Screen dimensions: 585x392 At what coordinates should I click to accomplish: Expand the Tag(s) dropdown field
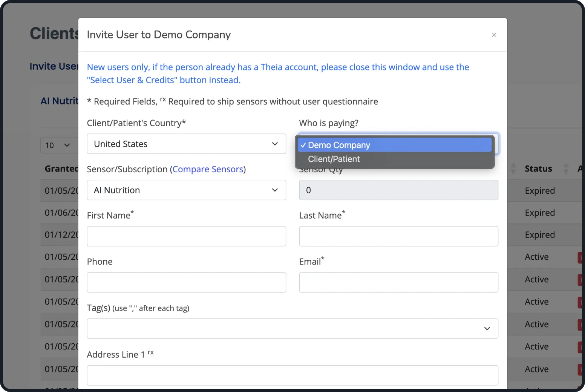(292, 329)
